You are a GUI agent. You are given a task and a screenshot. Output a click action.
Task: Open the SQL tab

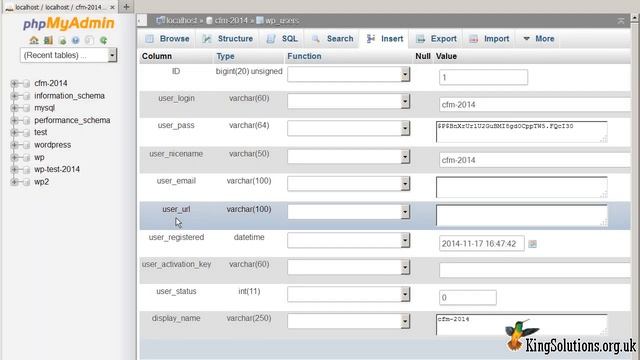[x=282, y=39]
